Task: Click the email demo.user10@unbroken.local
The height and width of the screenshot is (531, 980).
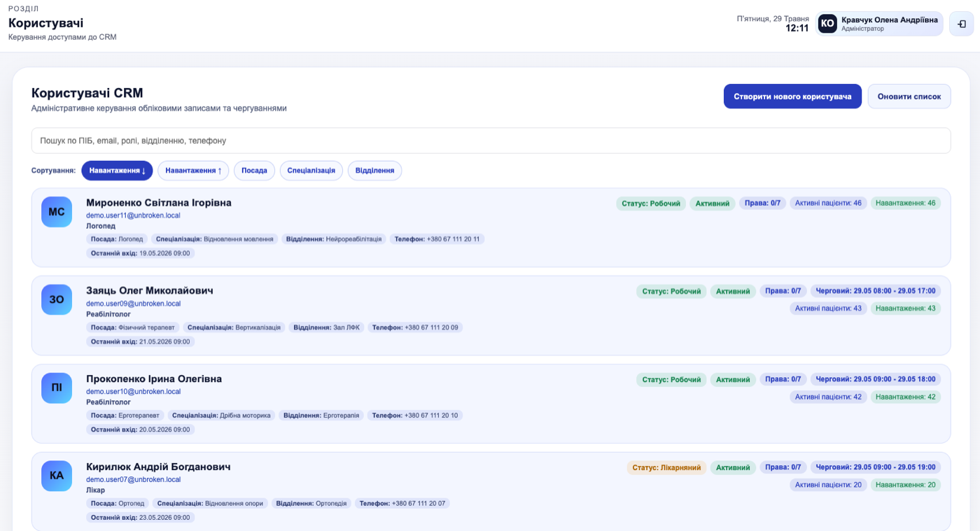Action: click(133, 392)
